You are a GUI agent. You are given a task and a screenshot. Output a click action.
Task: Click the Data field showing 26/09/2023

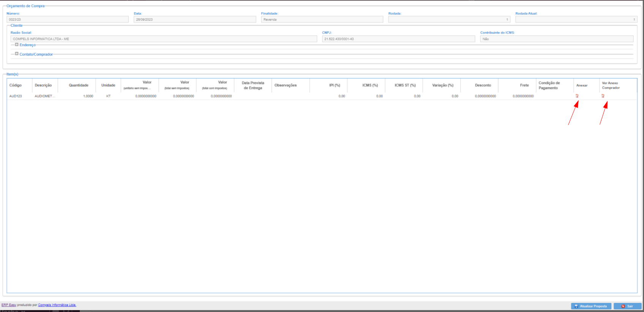(x=195, y=19)
